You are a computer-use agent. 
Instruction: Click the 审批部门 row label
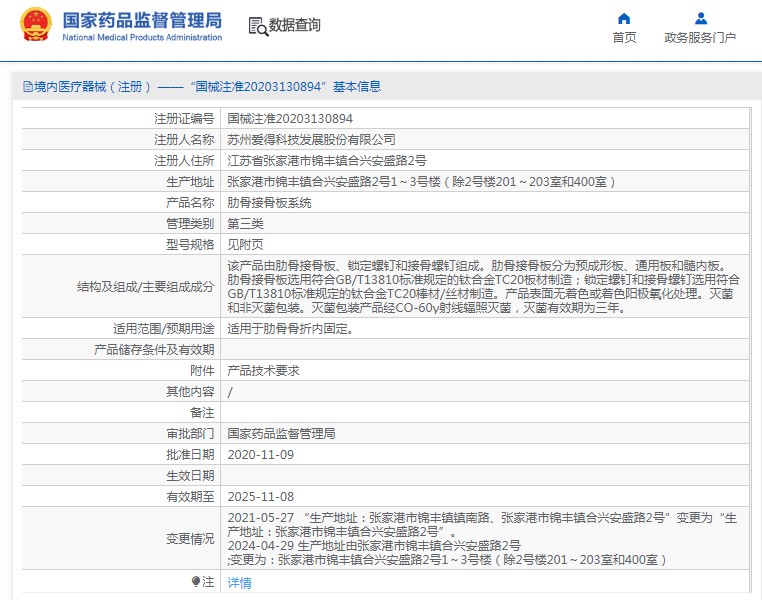(x=190, y=433)
